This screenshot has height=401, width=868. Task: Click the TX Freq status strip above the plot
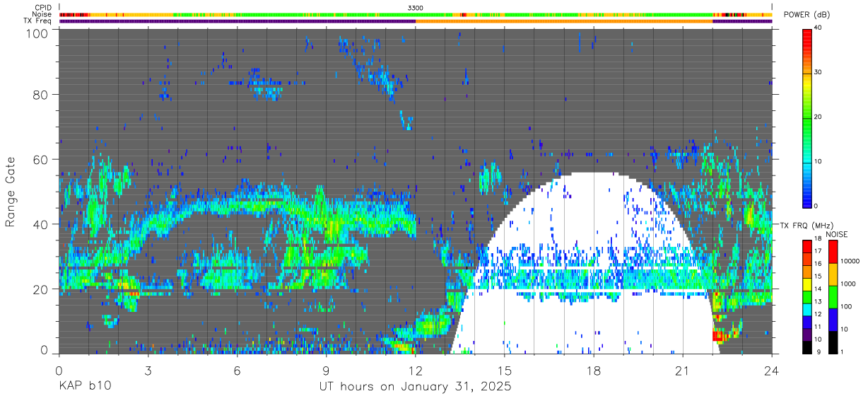(416, 21)
